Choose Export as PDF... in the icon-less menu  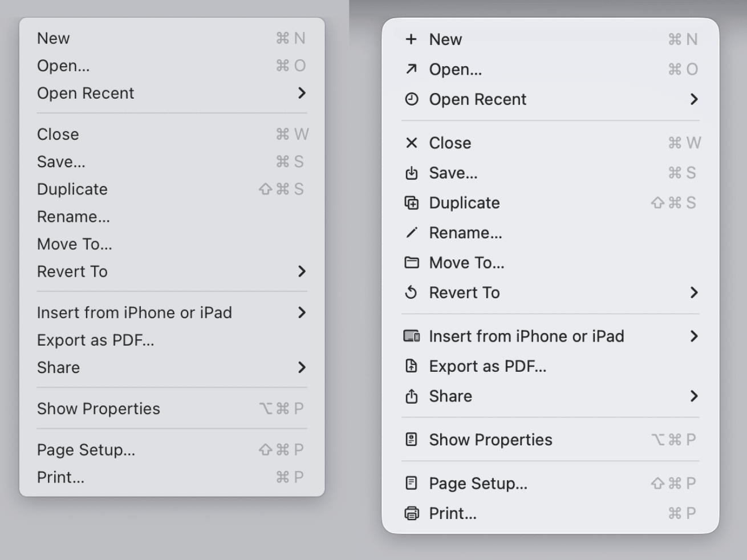click(96, 340)
